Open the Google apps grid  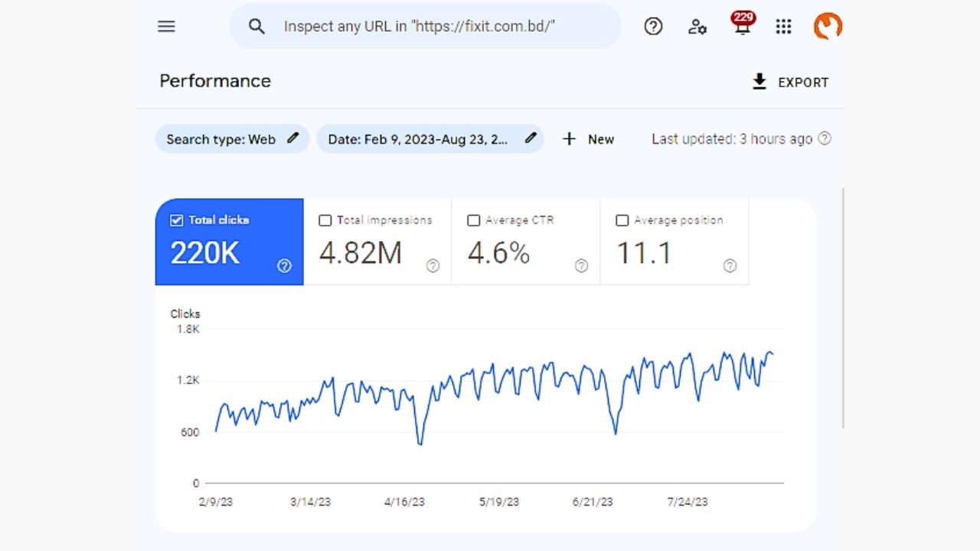point(783,27)
